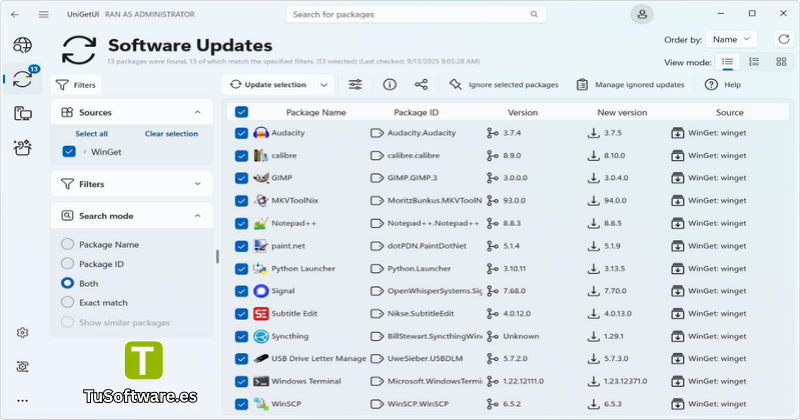Click the calibre.calibre package ID
This screenshot has width=800, height=420.
[413, 155]
